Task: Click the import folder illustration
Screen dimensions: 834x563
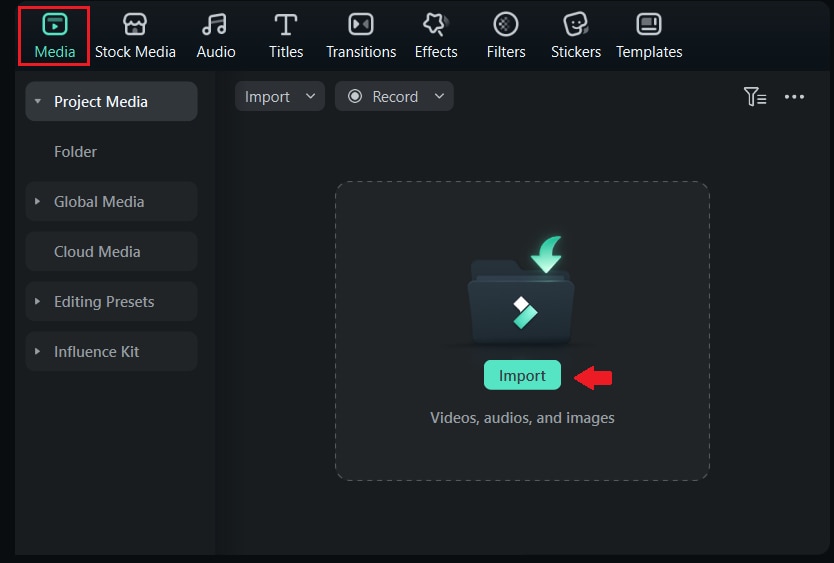Action: click(521, 291)
